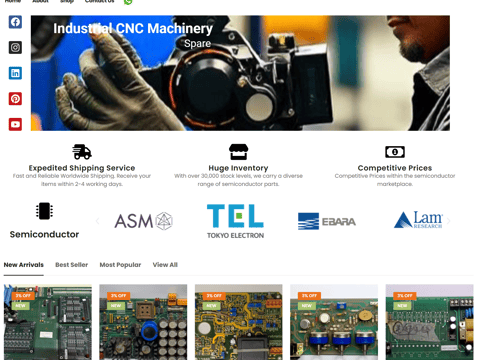Open the leftmost green multi-chip board product
Viewport: 503px width, 360px height.
click(x=48, y=322)
